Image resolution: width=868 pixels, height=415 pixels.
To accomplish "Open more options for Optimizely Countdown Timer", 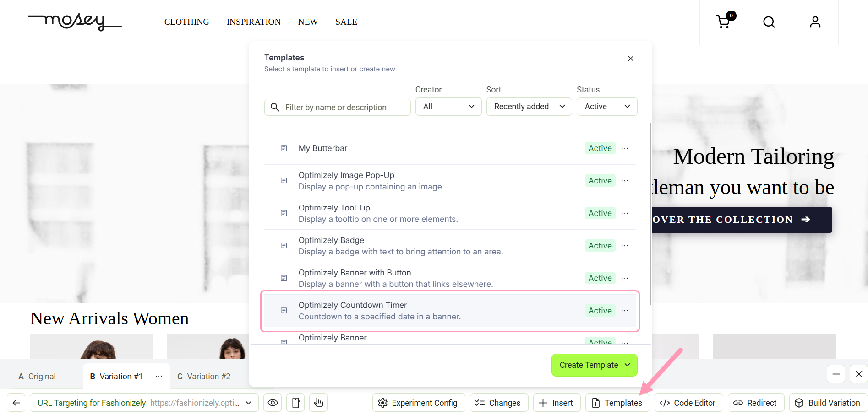I will click(x=625, y=311).
